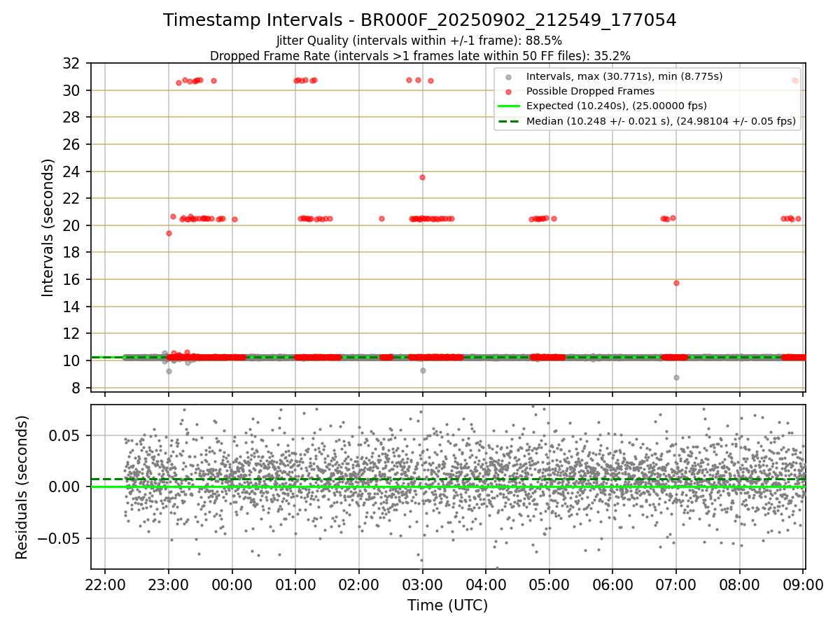Click the 22:00 x-axis tick label

105,586
